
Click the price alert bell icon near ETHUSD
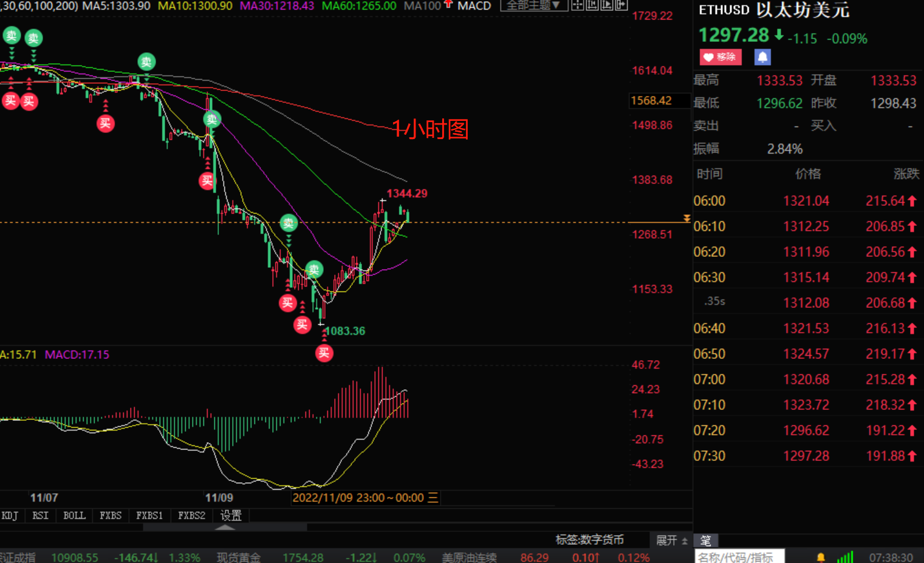pos(762,57)
